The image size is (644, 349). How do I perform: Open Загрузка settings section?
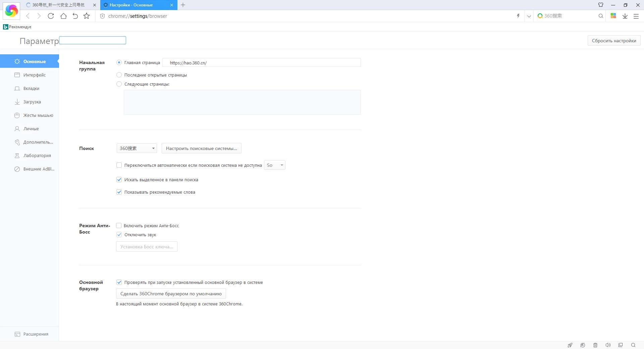pos(30,102)
